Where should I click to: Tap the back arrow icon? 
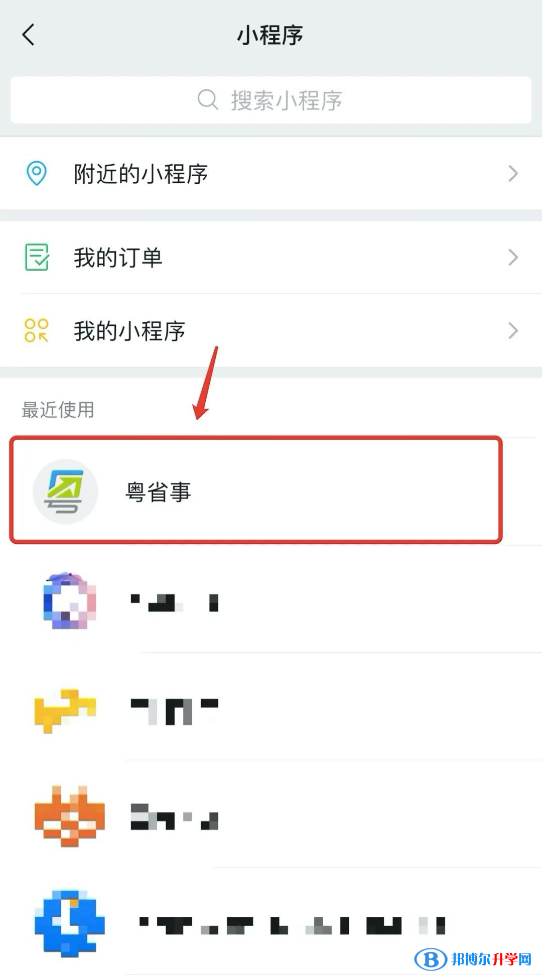pos(29,35)
